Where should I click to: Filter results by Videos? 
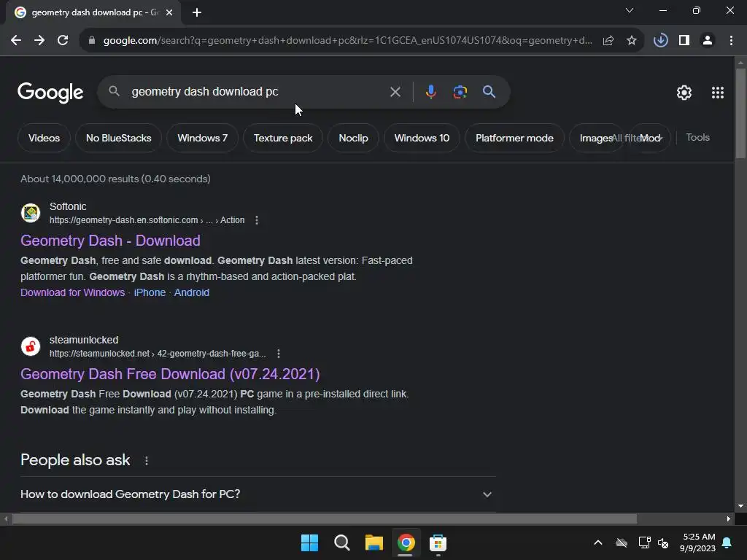coord(44,138)
